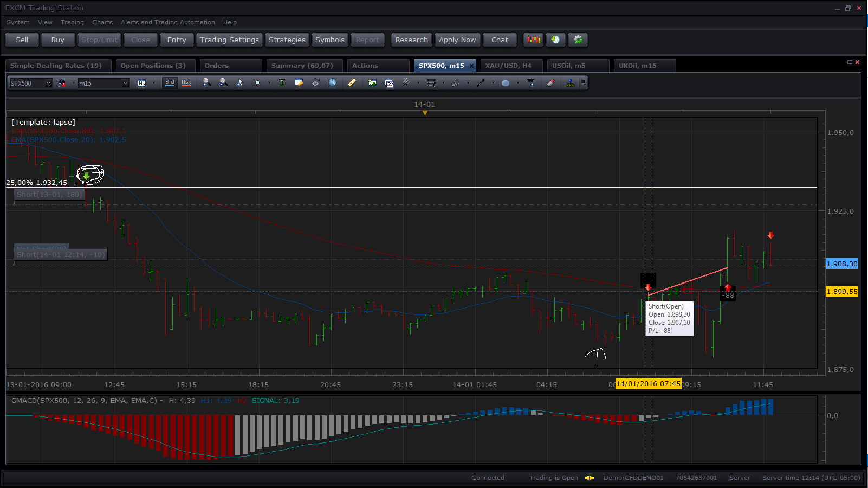Toggle the Ask price display
868x488 pixels.
click(186, 82)
